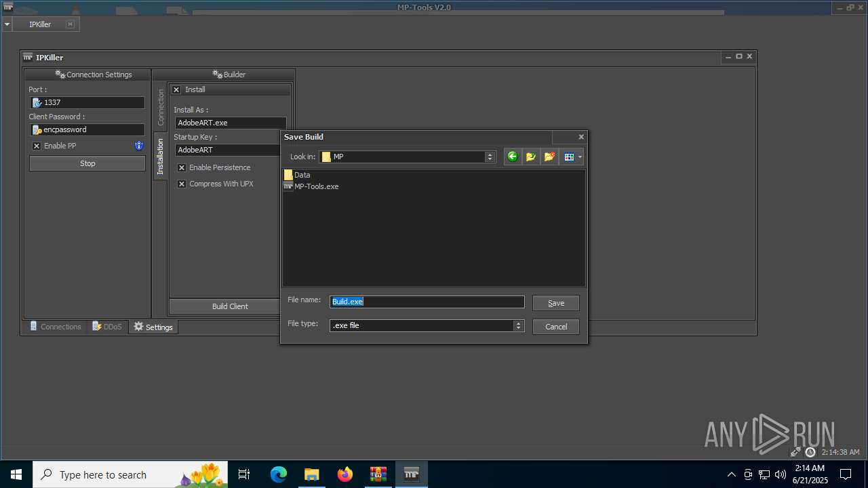Open the view menu dropdown arrow

580,157
